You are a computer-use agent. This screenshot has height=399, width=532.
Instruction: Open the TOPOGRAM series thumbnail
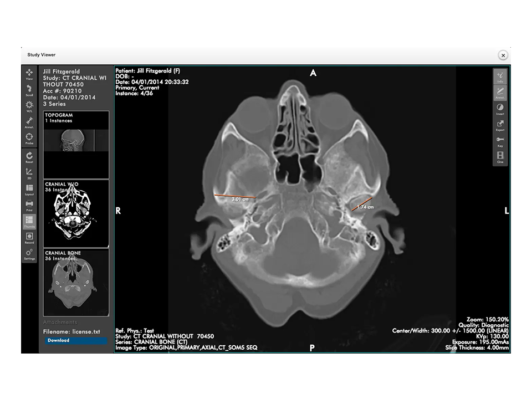[x=76, y=144]
